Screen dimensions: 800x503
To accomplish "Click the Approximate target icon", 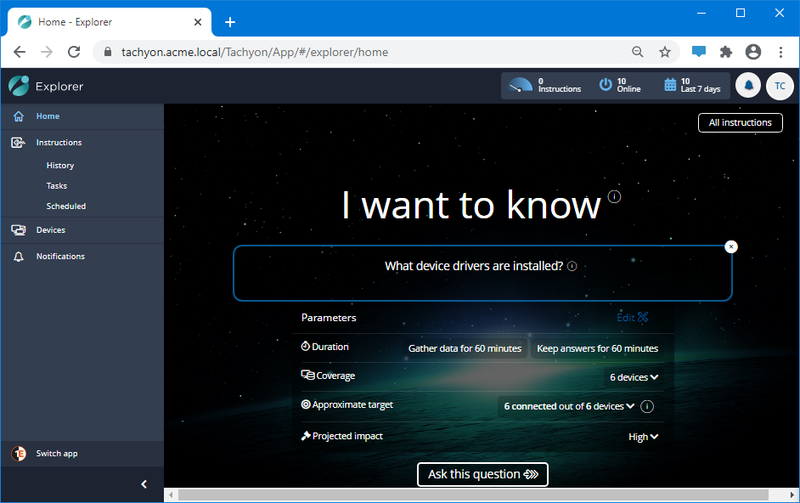I will tap(306, 405).
